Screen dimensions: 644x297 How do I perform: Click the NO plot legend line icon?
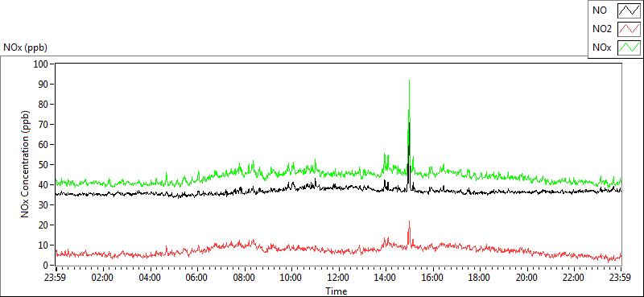pyautogui.click(x=629, y=10)
